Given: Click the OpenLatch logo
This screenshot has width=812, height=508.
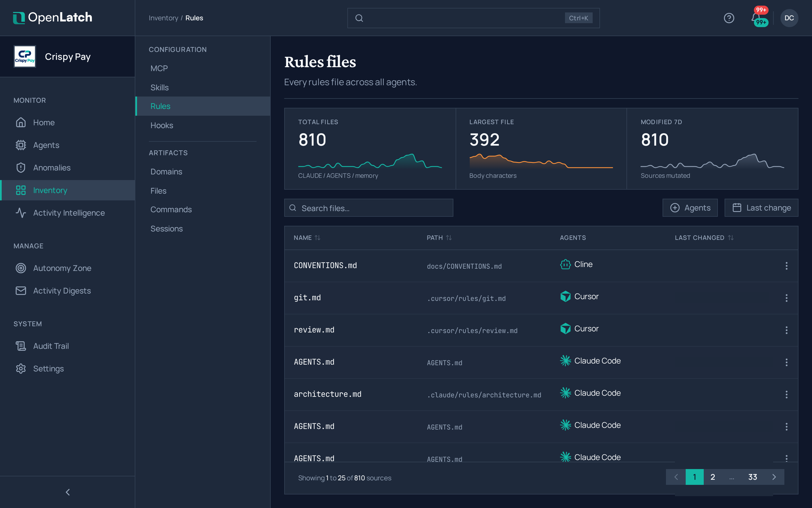Looking at the screenshot, I should click(x=53, y=17).
